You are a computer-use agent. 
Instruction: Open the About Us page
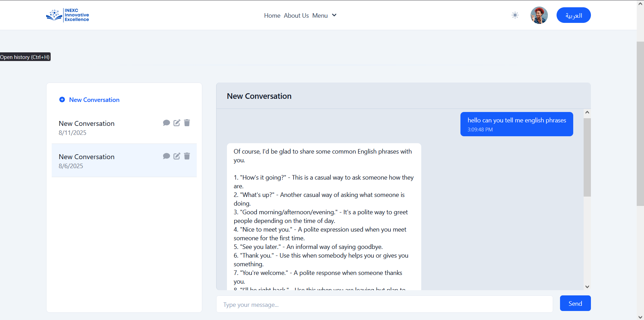(296, 16)
